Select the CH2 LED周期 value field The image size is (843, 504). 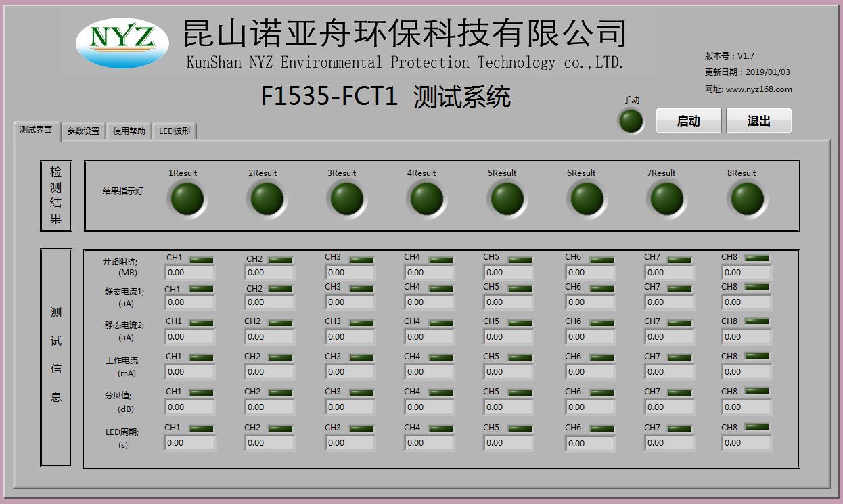[269, 443]
